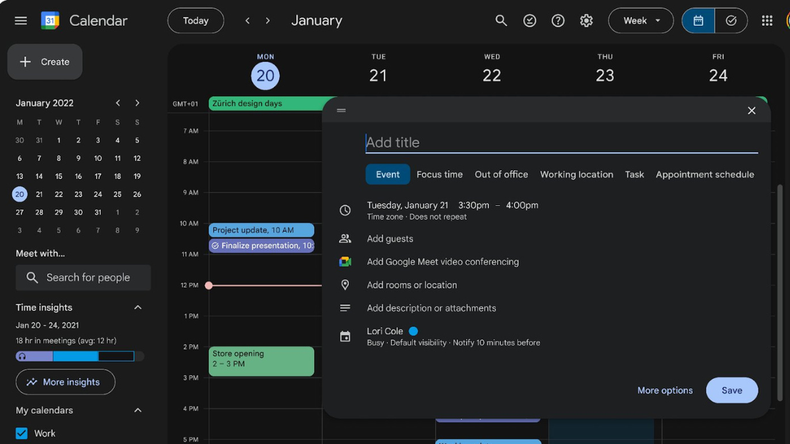The height and width of the screenshot is (444, 790).
Task: Switch to Tasks view icon
Action: (731, 21)
